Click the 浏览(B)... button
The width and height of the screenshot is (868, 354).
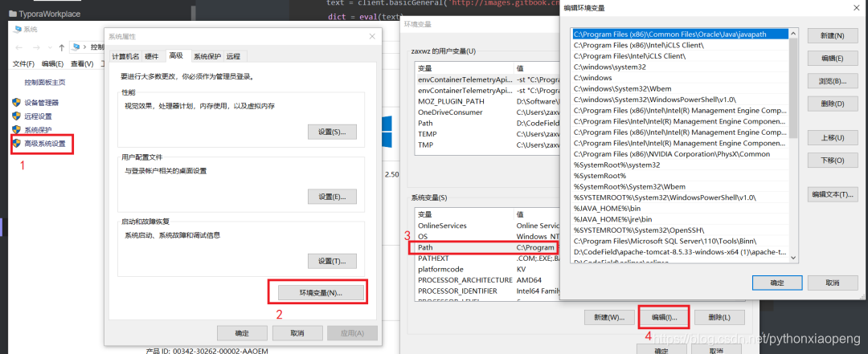click(x=832, y=81)
